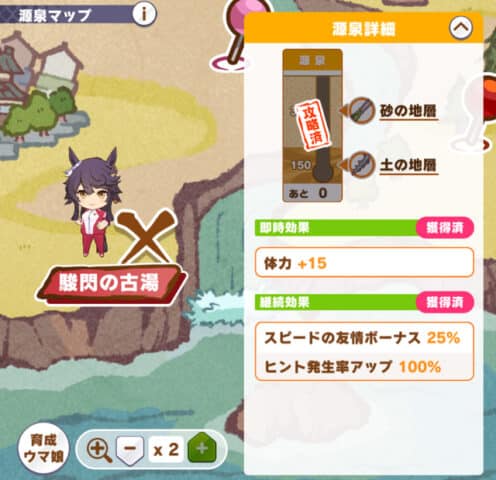Collapse the 源泉詳細 panel with the chevron
The width and height of the screenshot is (496, 480).
pos(461,28)
